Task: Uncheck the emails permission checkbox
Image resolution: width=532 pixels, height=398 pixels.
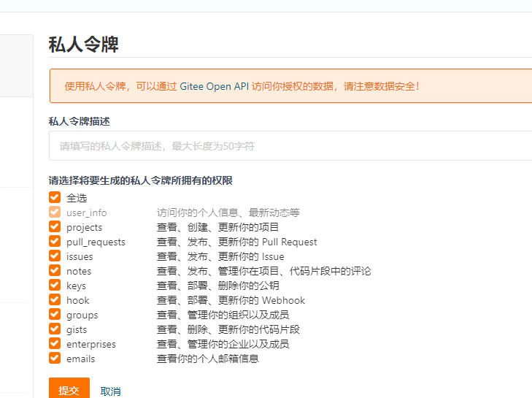Action: 55,358
